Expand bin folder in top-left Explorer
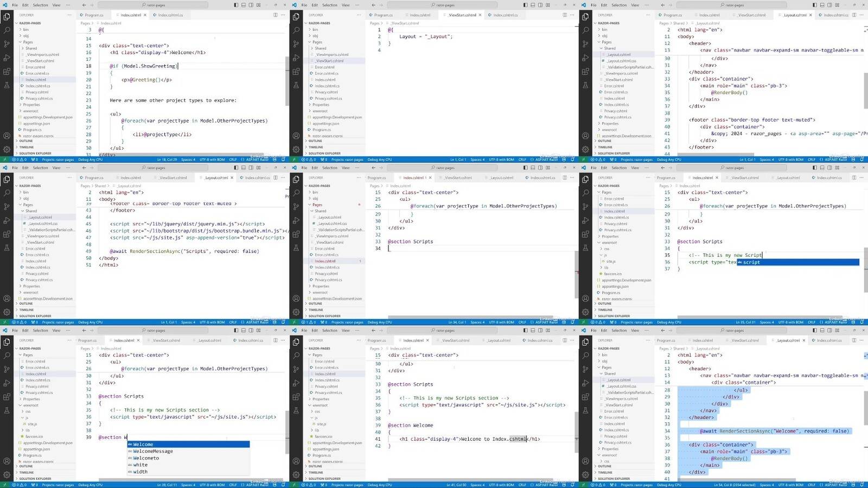Image resolution: width=868 pixels, height=488 pixels. click(x=25, y=29)
